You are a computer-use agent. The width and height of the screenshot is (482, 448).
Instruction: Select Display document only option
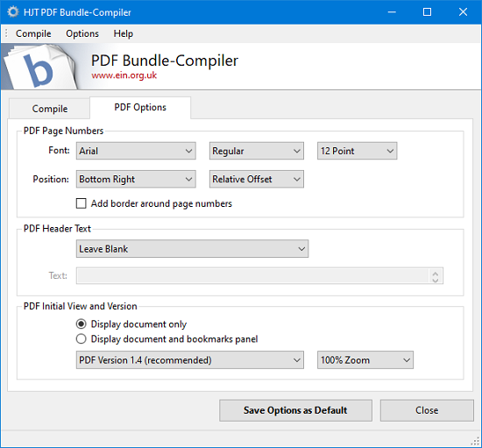[82, 324]
